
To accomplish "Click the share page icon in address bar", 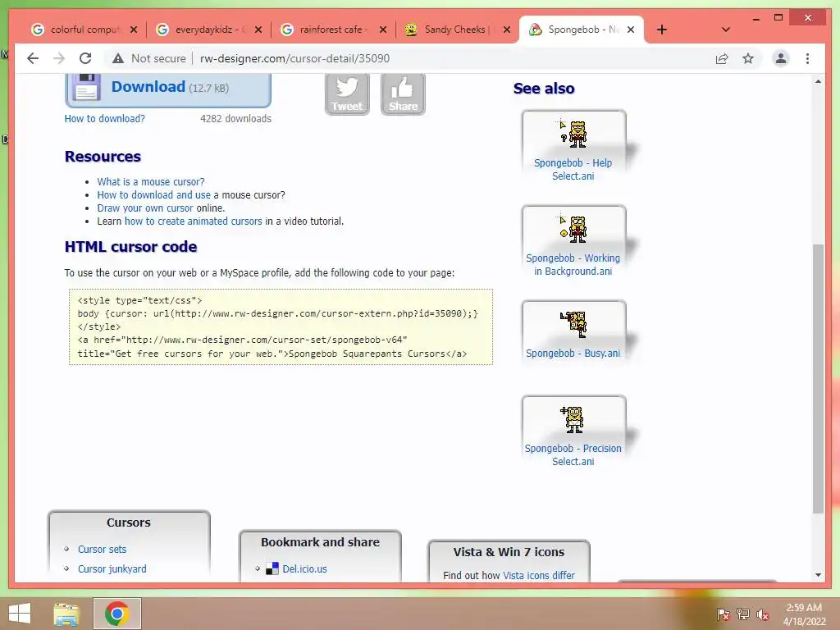I will click(722, 58).
